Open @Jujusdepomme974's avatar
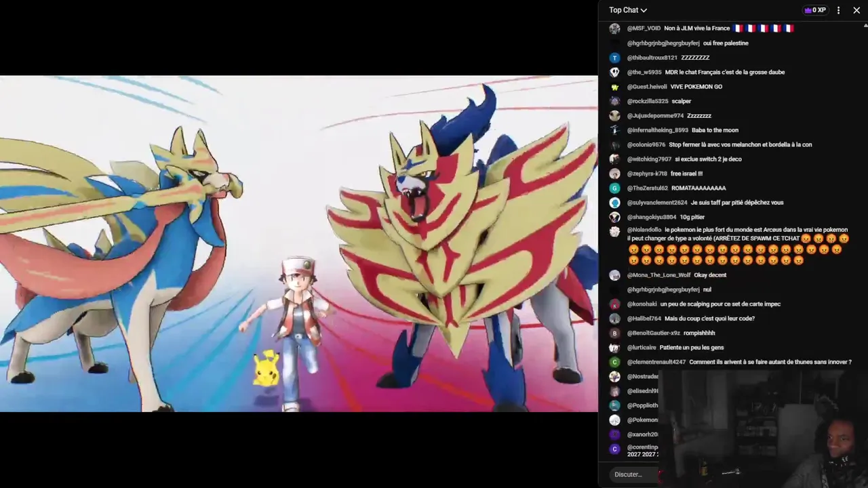 (614, 116)
